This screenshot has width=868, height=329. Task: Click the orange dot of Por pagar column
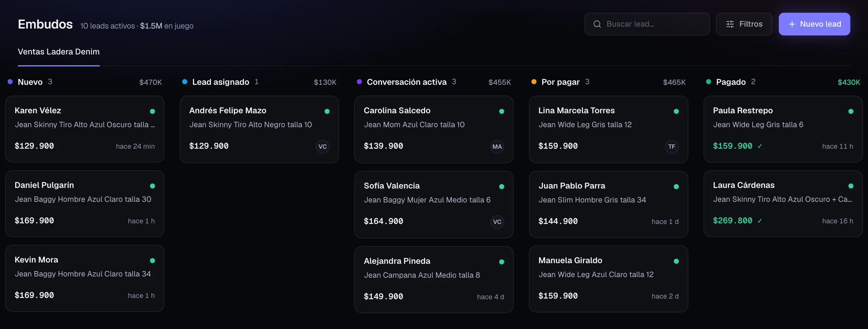coord(533,82)
